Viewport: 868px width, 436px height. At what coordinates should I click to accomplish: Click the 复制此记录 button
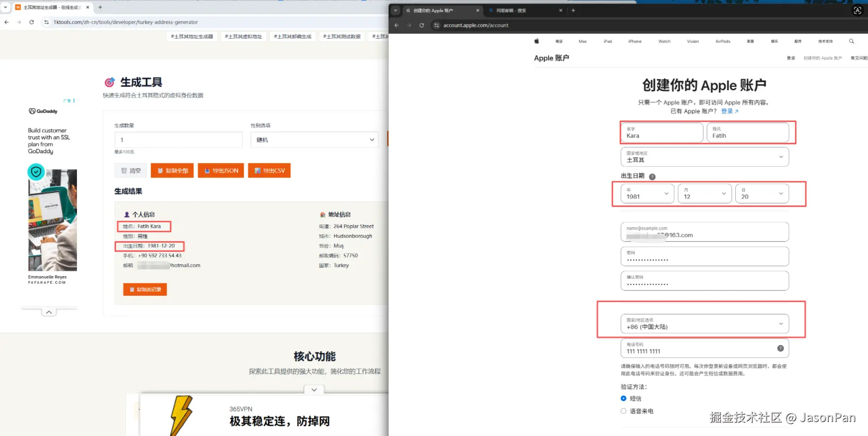[x=145, y=289]
